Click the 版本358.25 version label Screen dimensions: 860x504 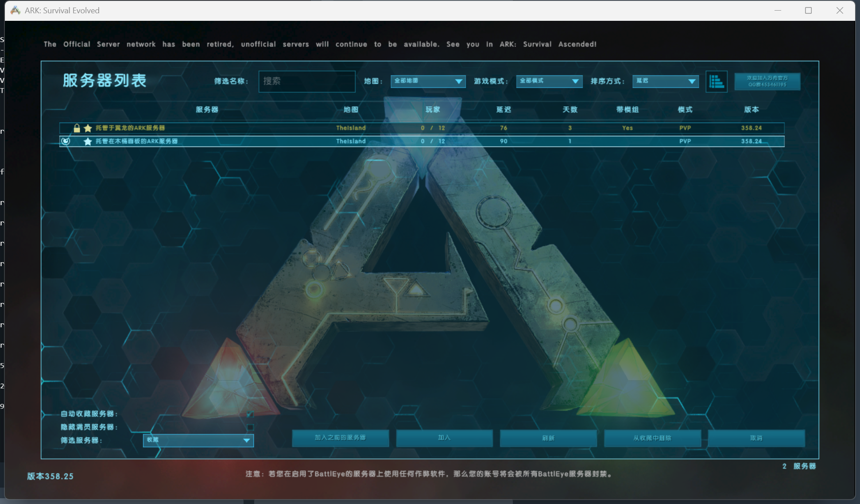click(x=50, y=477)
